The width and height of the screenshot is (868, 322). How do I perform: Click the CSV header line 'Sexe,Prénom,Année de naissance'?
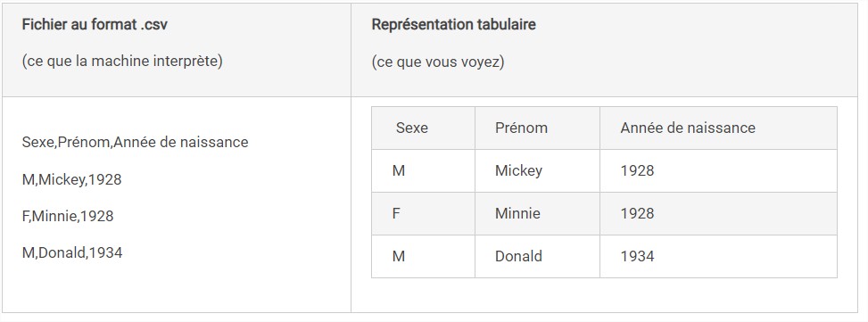(x=135, y=142)
